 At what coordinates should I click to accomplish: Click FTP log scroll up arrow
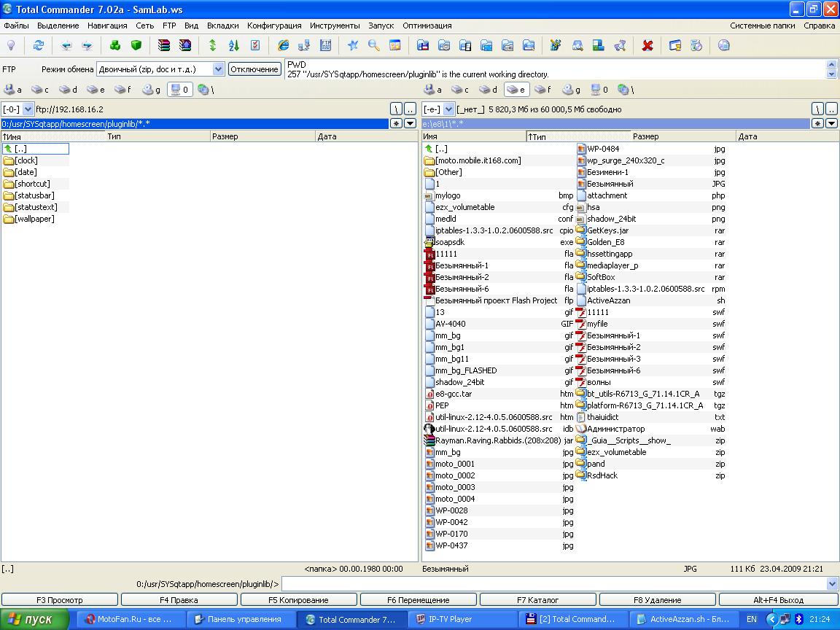tap(831, 64)
